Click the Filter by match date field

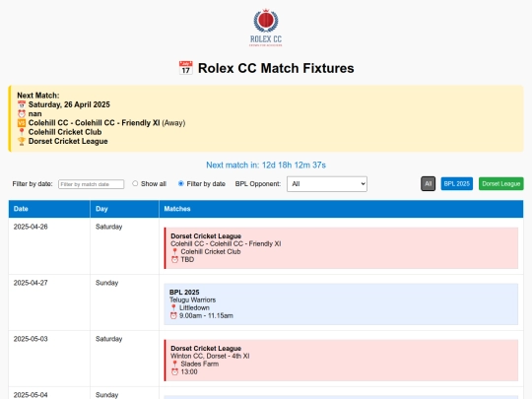coord(92,184)
